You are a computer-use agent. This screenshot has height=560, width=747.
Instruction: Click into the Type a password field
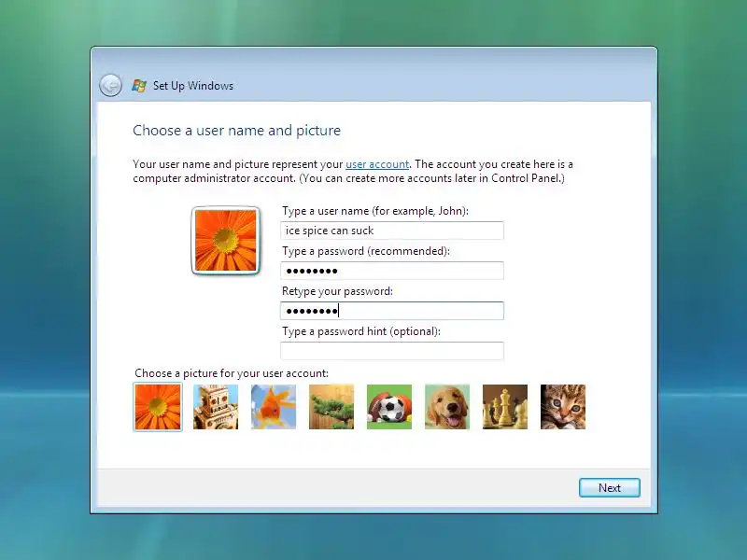click(x=392, y=271)
